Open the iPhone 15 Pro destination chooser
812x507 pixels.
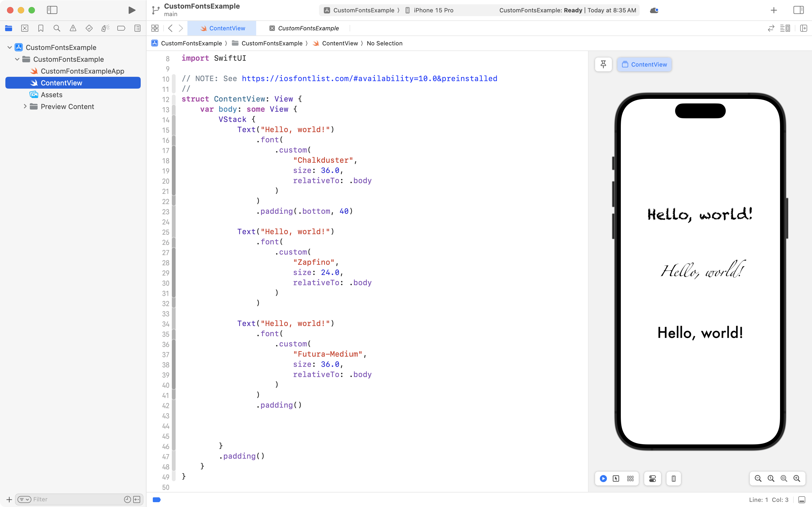[x=433, y=10]
